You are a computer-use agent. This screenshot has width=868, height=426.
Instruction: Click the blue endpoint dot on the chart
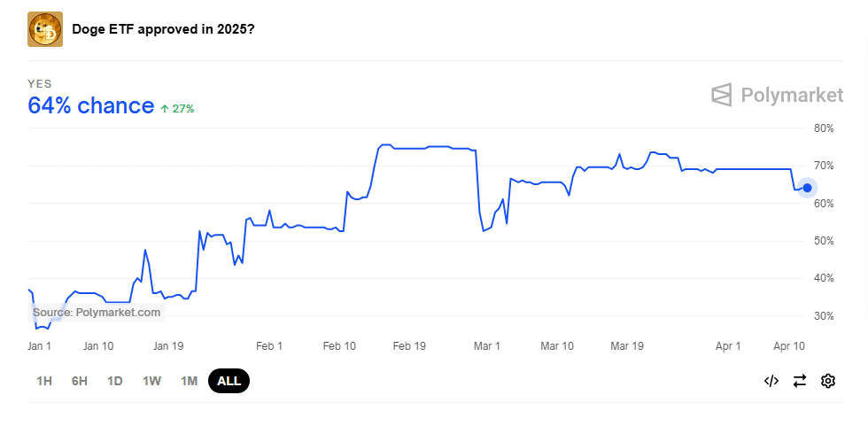tap(807, 188)
